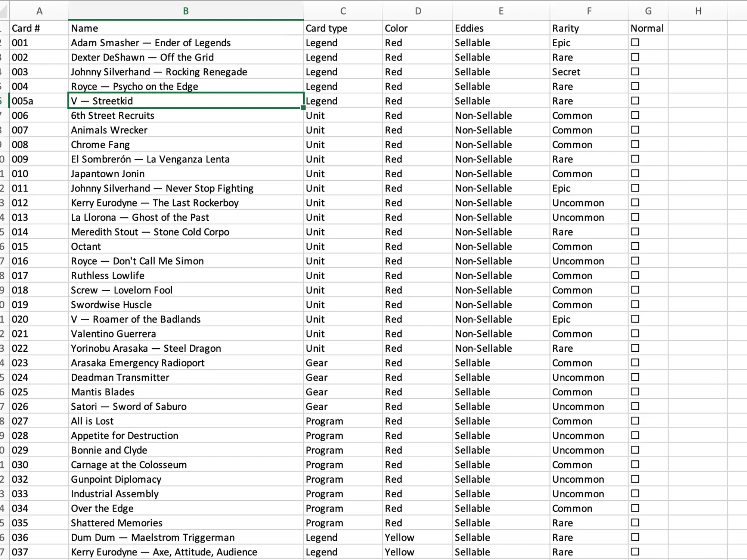Select the cell 'Swordwise Huscle'
This screenshot has width=747, height=560.
[x=186, y=305]
